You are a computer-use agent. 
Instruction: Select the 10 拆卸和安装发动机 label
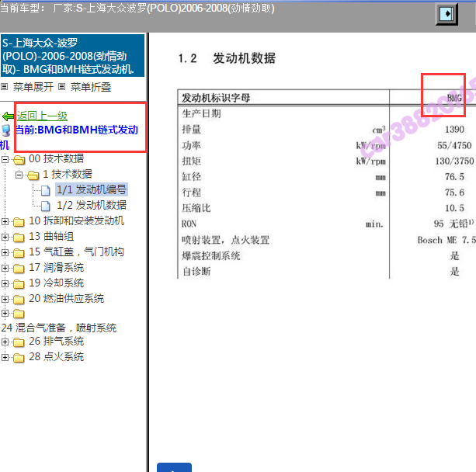coord(77,220)
